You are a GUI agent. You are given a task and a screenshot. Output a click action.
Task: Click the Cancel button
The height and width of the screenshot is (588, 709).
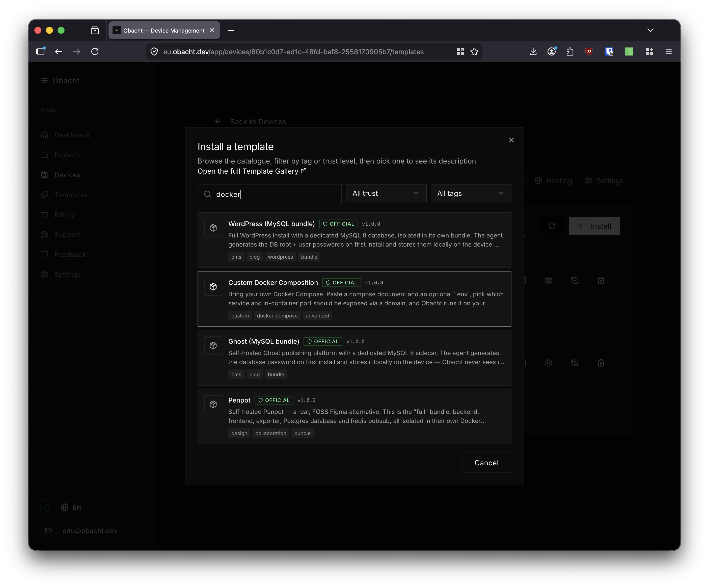pyautogui.click(x=486, y=462)
